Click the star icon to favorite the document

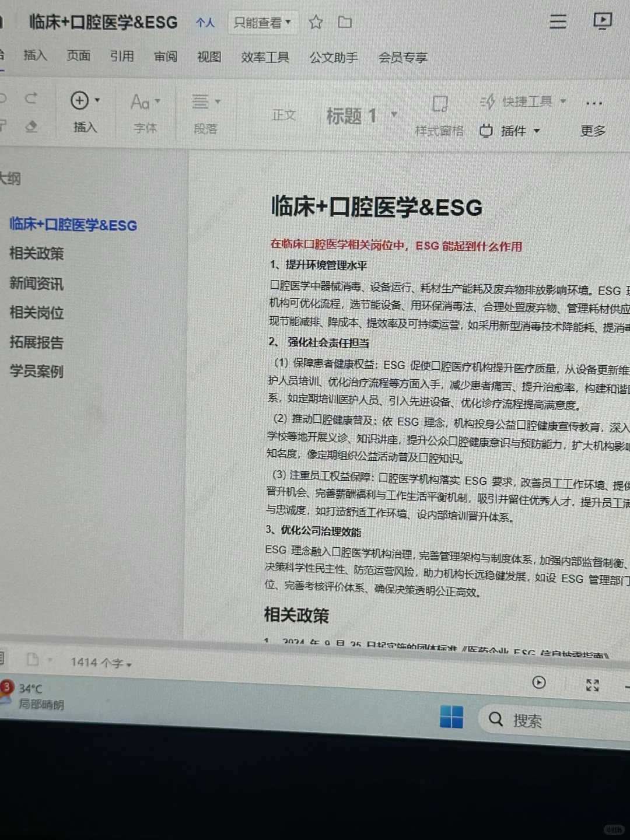click(x=316, y=22)
